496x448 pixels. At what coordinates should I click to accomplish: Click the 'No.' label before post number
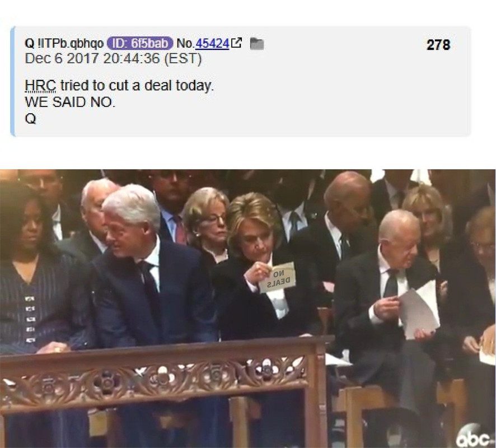click(185, 43)
